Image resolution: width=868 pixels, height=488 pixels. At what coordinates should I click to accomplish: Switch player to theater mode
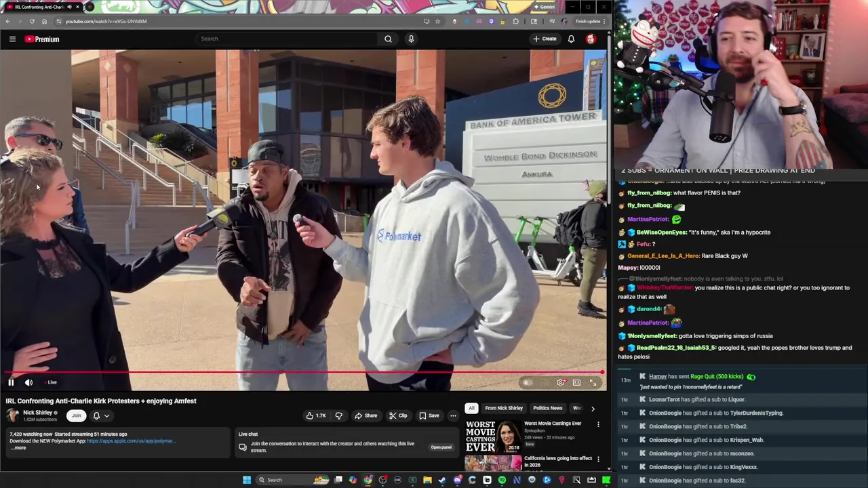click(576, 382)
